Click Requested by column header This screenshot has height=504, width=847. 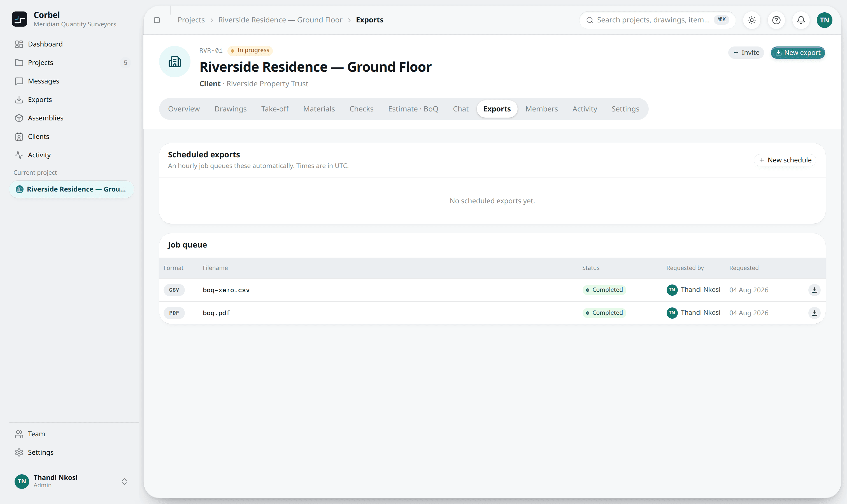pyautogui.click(x=685, y=268)
